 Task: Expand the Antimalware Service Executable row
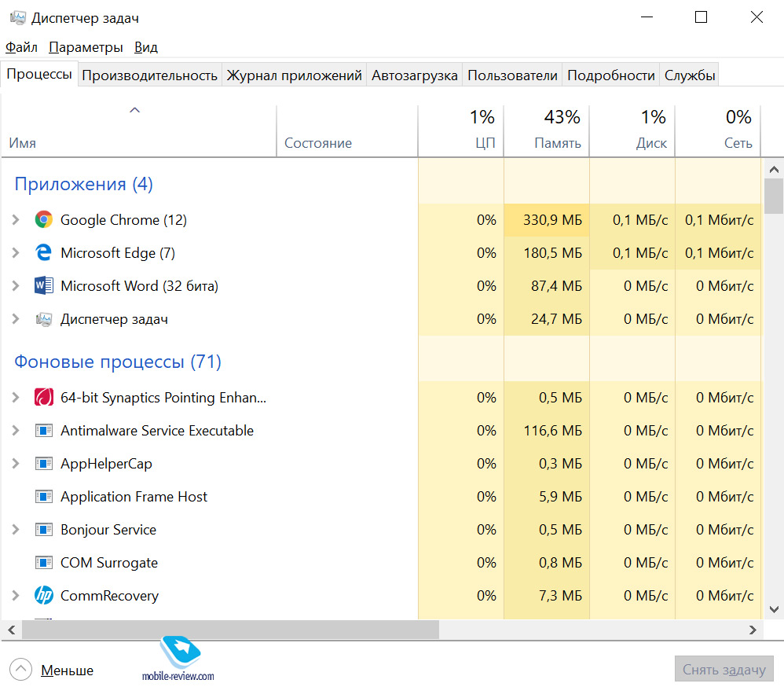(16, 430)
